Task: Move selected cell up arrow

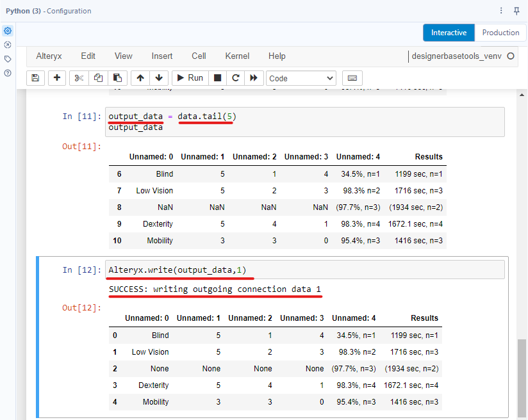Action: [140, 78]
